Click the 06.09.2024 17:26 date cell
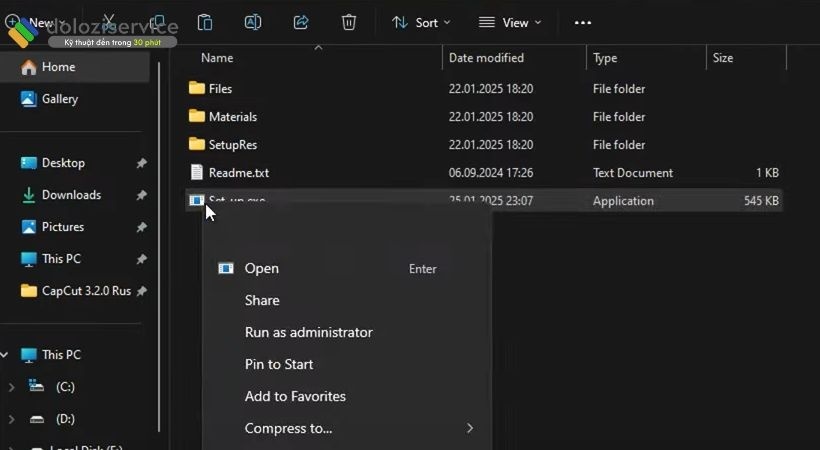This screenshot has width=820, height=450. (491, 173)
